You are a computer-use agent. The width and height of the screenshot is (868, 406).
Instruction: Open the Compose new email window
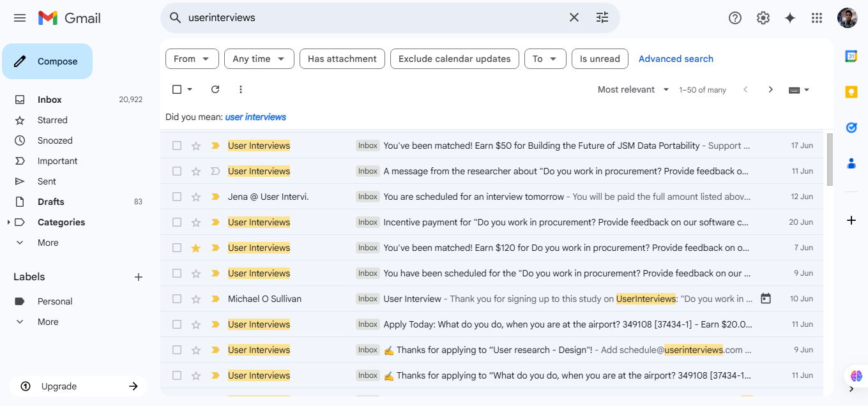point(48,61)
